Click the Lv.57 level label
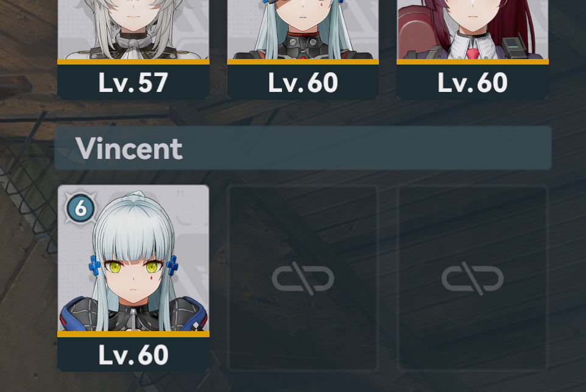The height and width of the screenshot is (392, 586). pos(133,83)
